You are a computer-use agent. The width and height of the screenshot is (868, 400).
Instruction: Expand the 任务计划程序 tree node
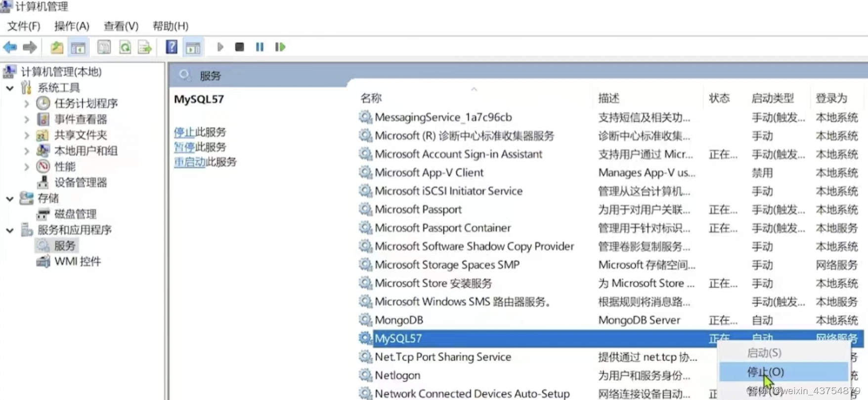[x=27, y=104]
